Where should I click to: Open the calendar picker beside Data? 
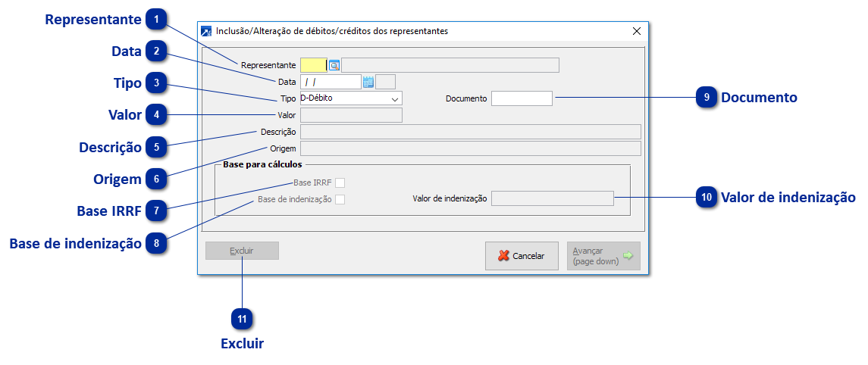[x=368, y=82]
